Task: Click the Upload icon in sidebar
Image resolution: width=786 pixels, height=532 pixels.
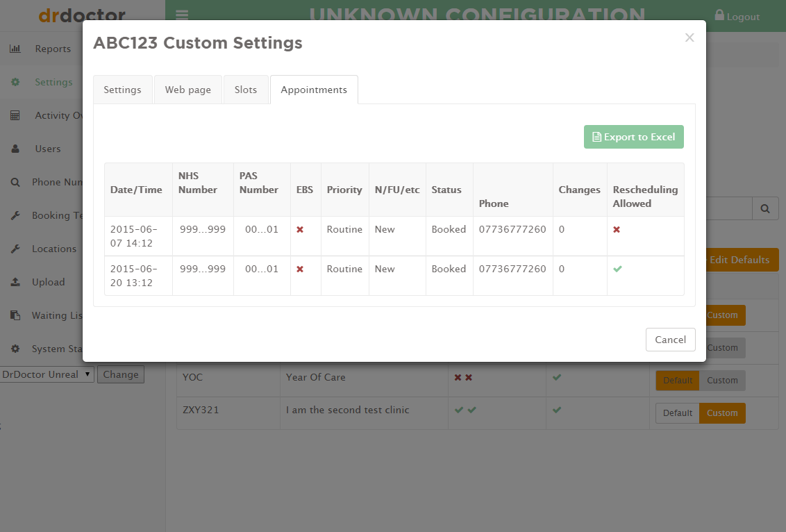Action: [15, 282]
